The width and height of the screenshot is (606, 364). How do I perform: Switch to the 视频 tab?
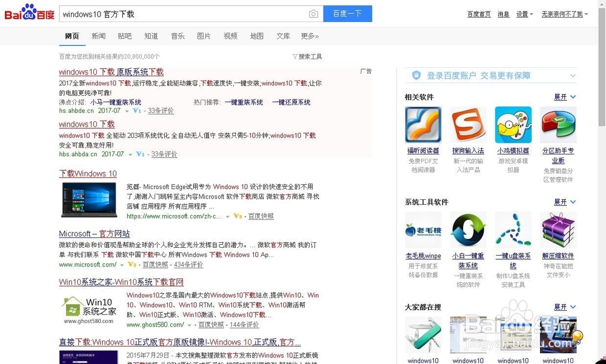230,36
